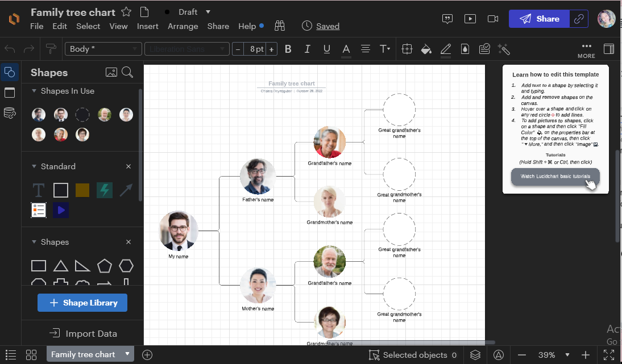Click the Shape Library button
Viewport: 622px width, 364px height.
point(82,303)
